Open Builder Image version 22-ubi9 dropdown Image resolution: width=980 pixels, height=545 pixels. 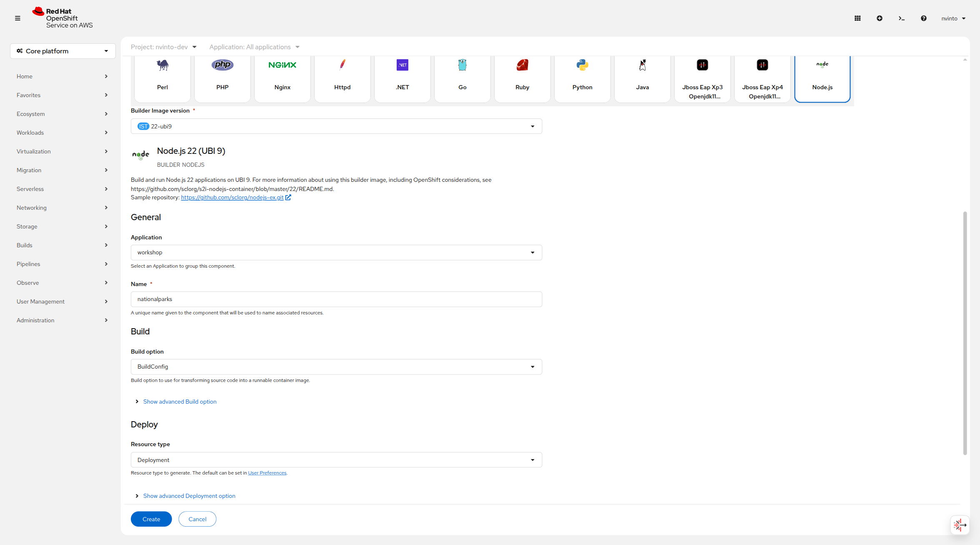tap(336, 126)
